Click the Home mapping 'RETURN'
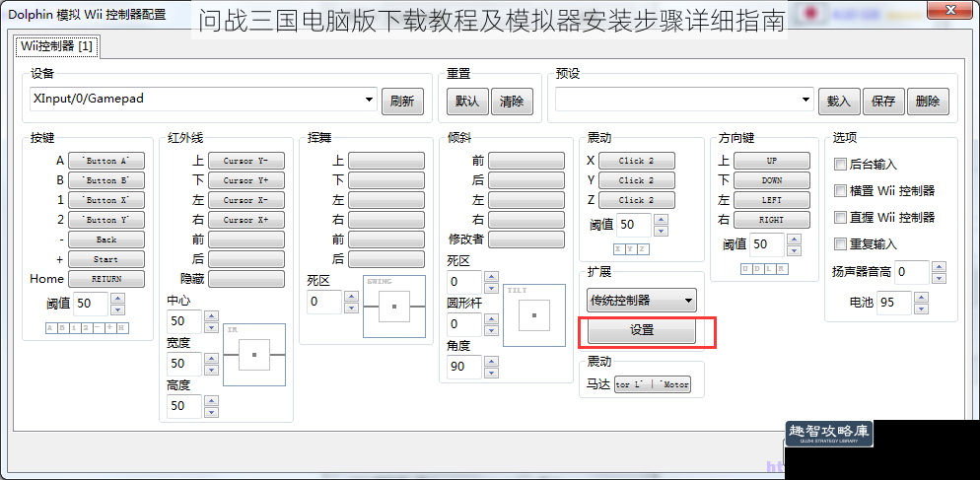 pyautogui.click(x=106, y=279)
